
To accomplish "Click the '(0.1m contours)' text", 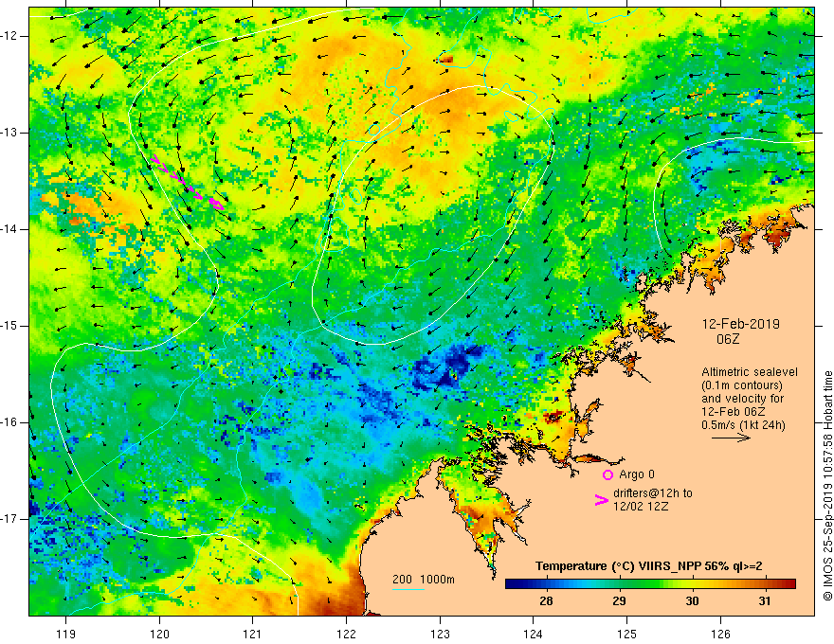I will (742, 385).
